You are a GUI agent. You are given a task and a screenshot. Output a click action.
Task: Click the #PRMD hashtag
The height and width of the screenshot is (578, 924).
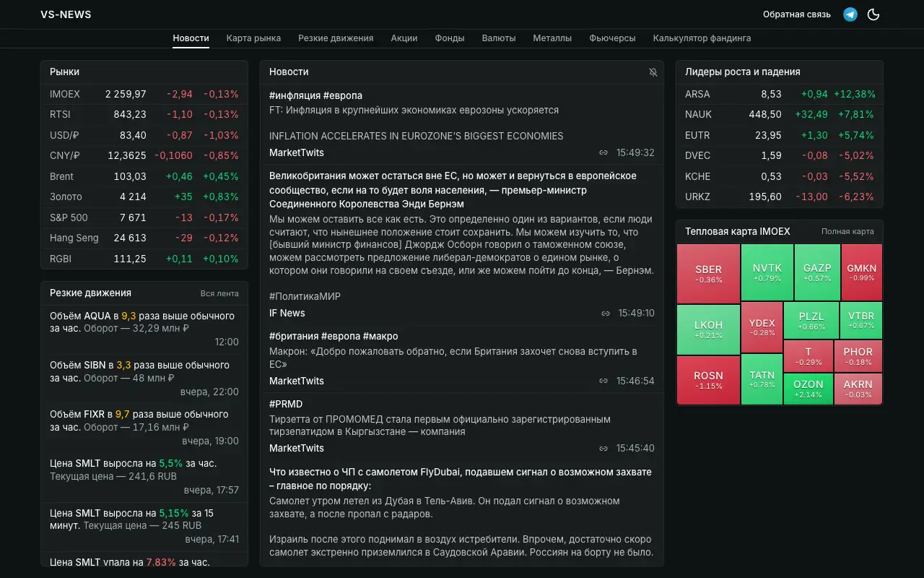tap(286, 404)
